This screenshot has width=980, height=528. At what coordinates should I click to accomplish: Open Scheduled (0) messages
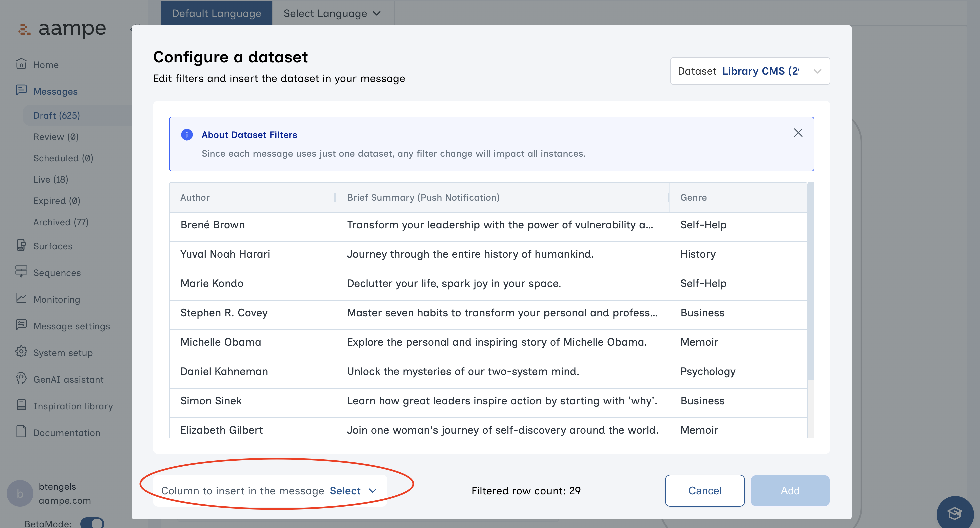[x=63, y=158]
